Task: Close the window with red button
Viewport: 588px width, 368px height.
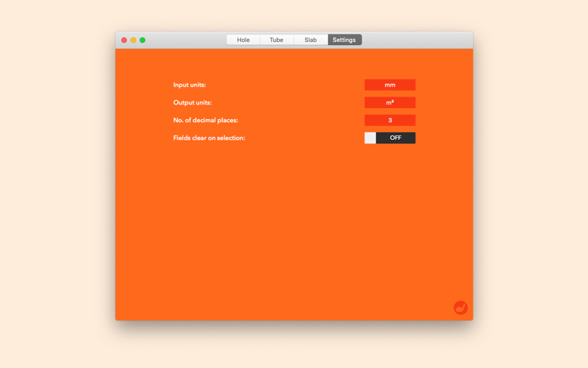Action: pos(124,40)
